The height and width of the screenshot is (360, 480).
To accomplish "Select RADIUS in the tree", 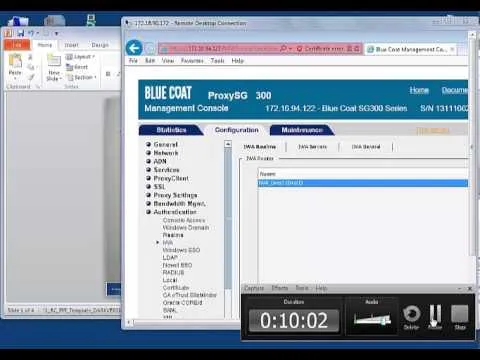I will 173,273.
